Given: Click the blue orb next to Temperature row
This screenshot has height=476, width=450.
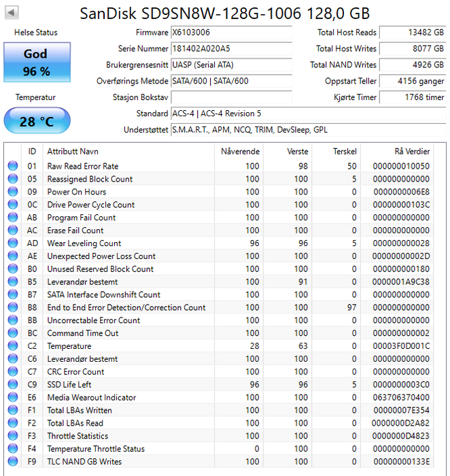Looking at the screenshot, I should pos(12,346).
